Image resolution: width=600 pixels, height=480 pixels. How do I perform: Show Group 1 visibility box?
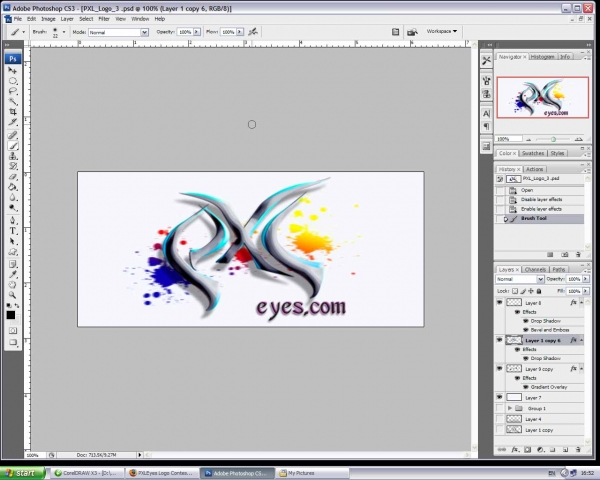tap(499, 408)
